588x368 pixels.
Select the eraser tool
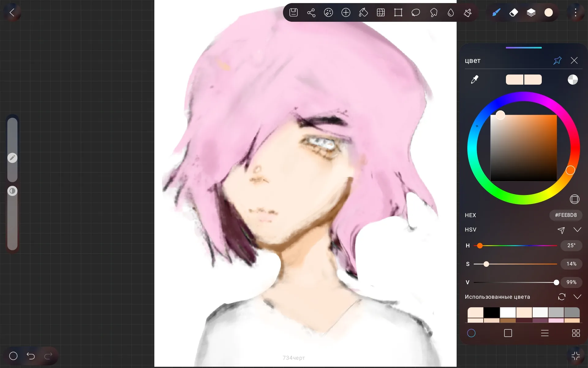click(x=514, y=13)
